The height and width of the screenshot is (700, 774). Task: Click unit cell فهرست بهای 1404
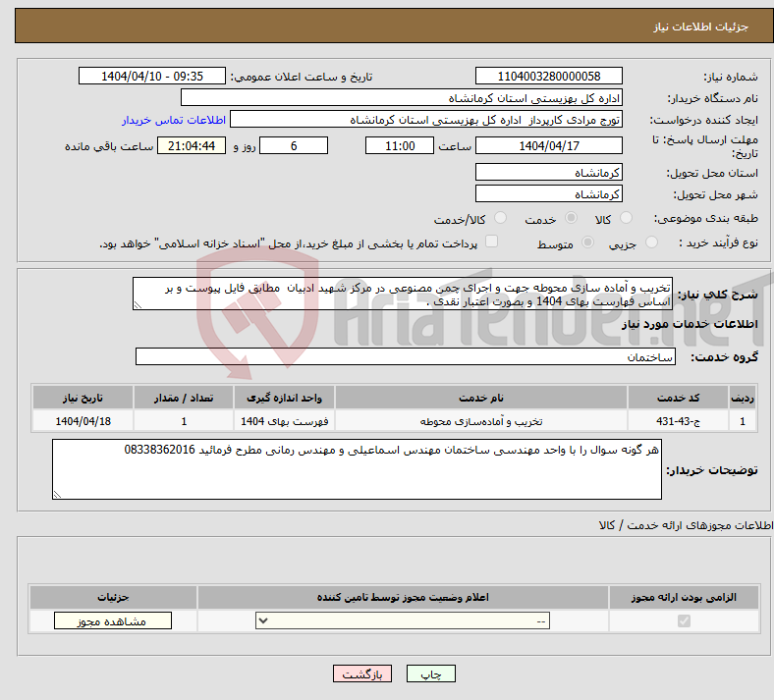[x=284, y=421]
